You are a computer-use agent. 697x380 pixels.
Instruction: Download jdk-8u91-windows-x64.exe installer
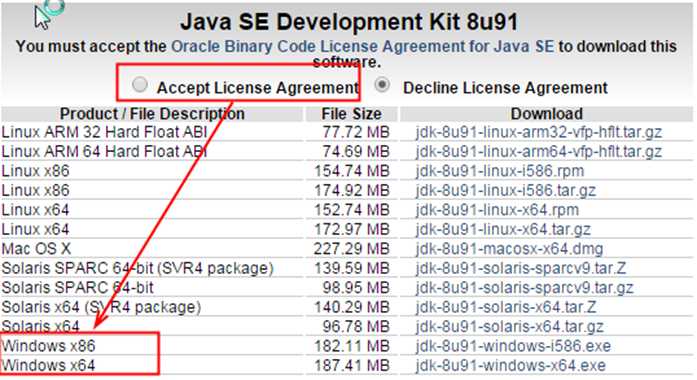pyautogui.click(x=511, y=366)
